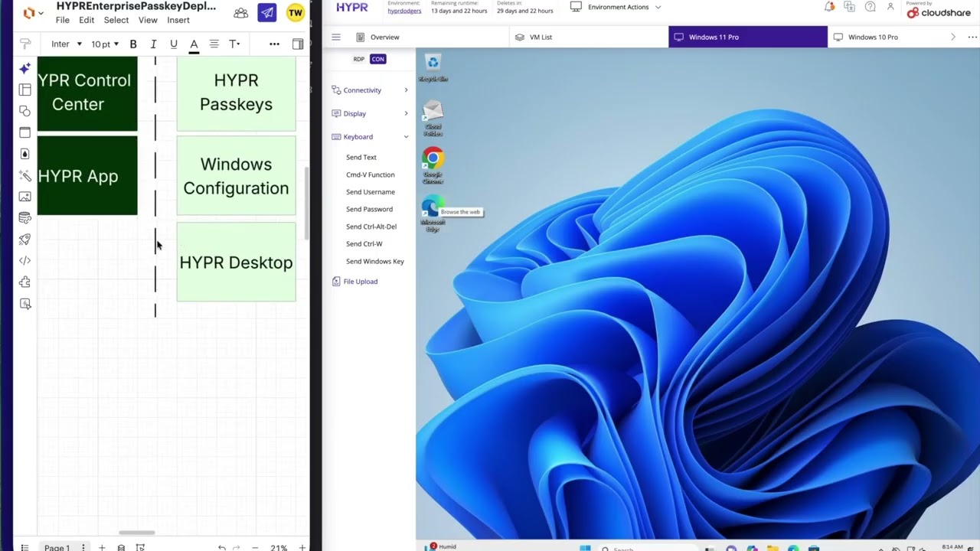Select the dark green HYPR App shape

pos(87,176)
